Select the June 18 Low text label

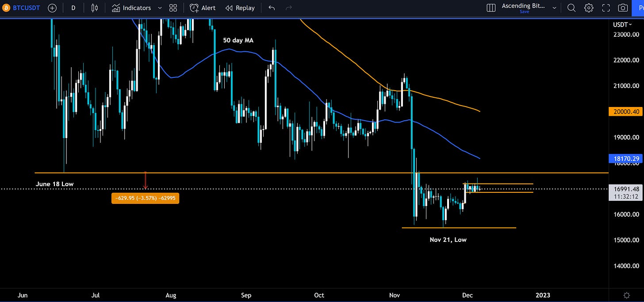(x=54, y=184)
